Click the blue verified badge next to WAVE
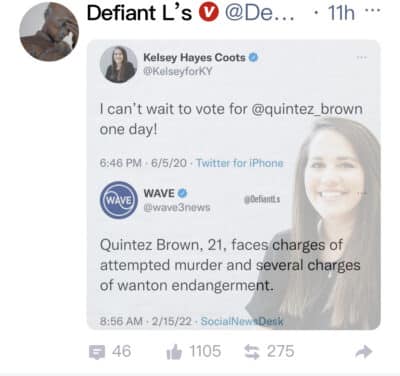Viewport: 400px width, 376px height. (182, 193)
